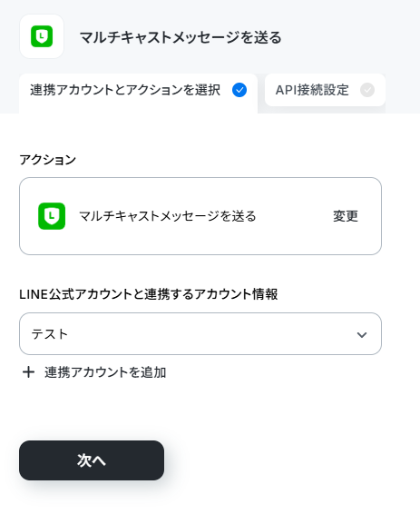
Task: Click the plus icon beside 連携アカウントを追加
Action: pyautogui.click(x=28, y=372)
